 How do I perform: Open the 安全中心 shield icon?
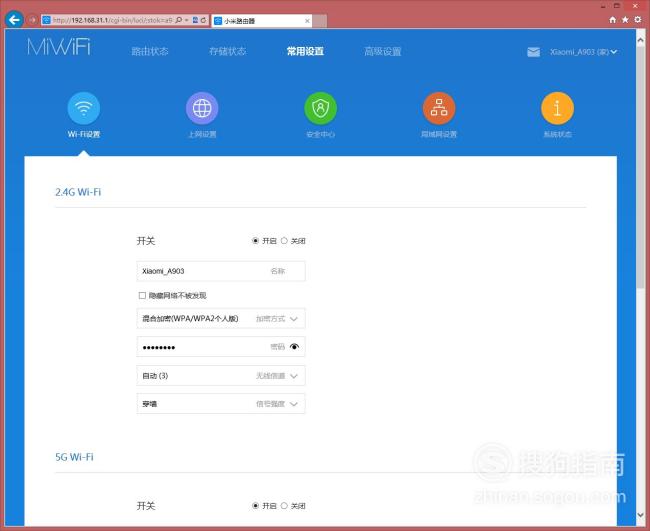coord(320,108)
